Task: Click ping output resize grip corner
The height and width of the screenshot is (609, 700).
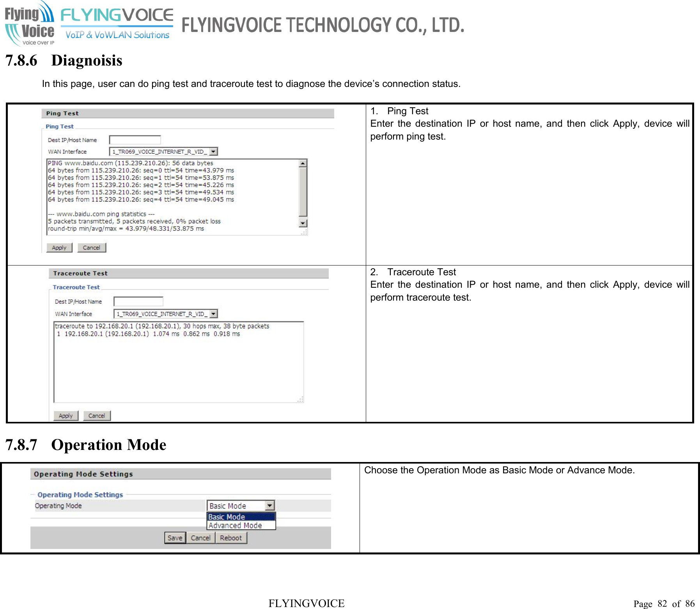Action: point(304,232)
